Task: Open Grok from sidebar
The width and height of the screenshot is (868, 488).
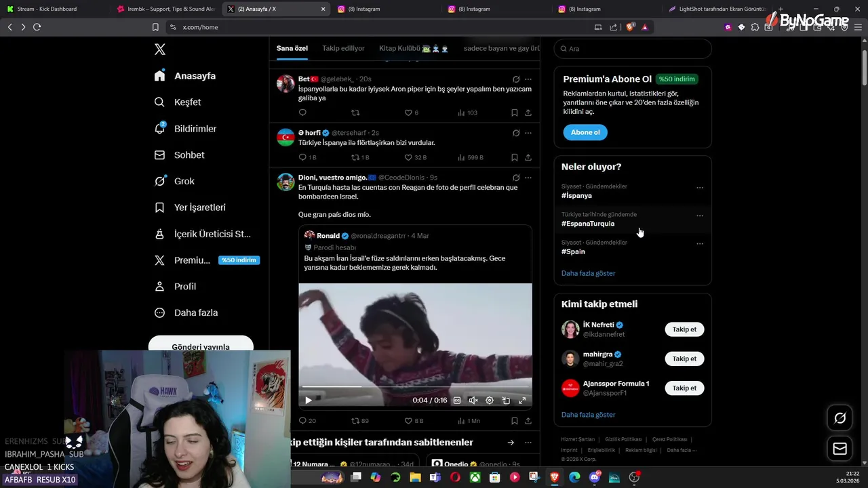Action: (x=174, y=181)
